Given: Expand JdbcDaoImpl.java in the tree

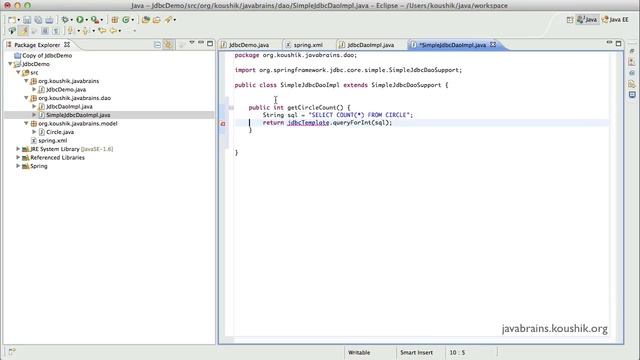Looking at the screenshot, I should 34,107.
